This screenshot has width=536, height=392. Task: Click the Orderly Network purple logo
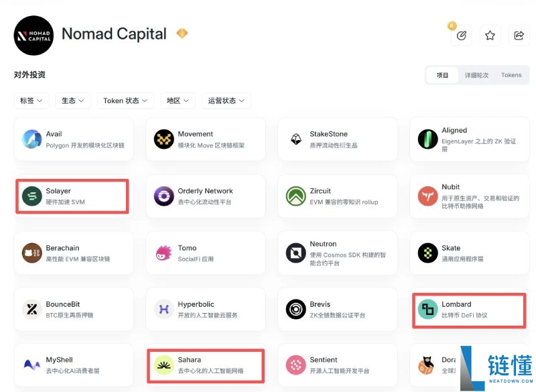pyautogui.click(x=163, y=196)
